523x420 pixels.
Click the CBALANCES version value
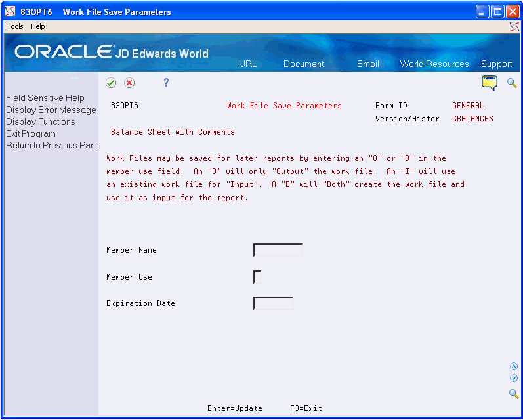tap(472, 119)
